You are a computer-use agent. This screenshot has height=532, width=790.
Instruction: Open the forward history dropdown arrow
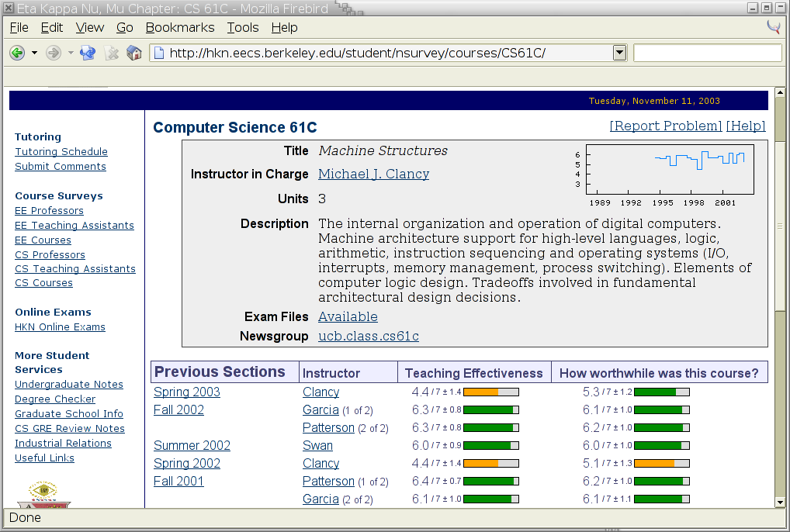click(x=70, y=53)
